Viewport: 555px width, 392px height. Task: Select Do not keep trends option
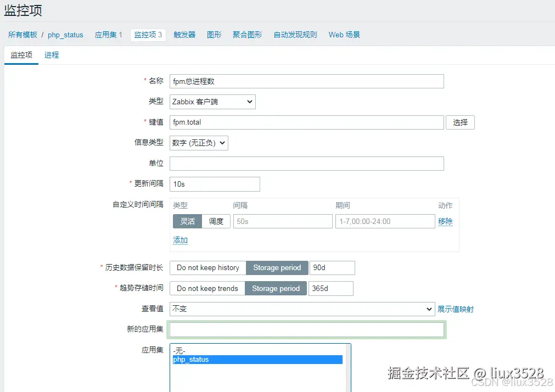208,289
